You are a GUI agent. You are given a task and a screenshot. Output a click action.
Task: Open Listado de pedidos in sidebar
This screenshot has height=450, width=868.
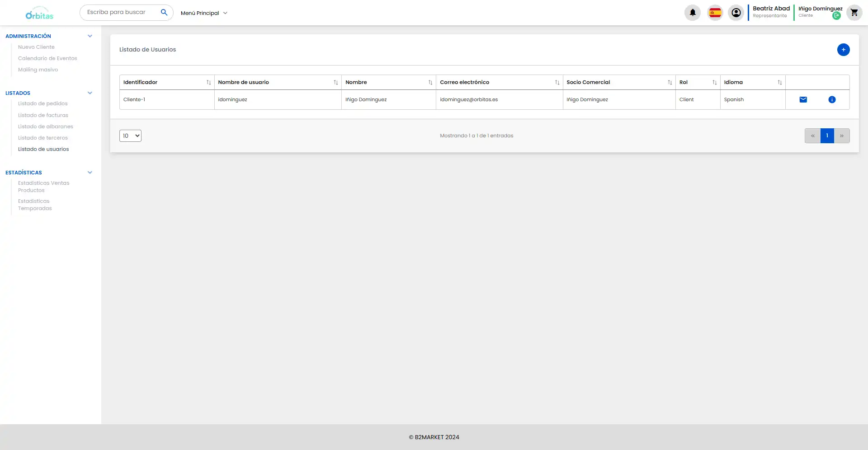[x=42, y=103]
